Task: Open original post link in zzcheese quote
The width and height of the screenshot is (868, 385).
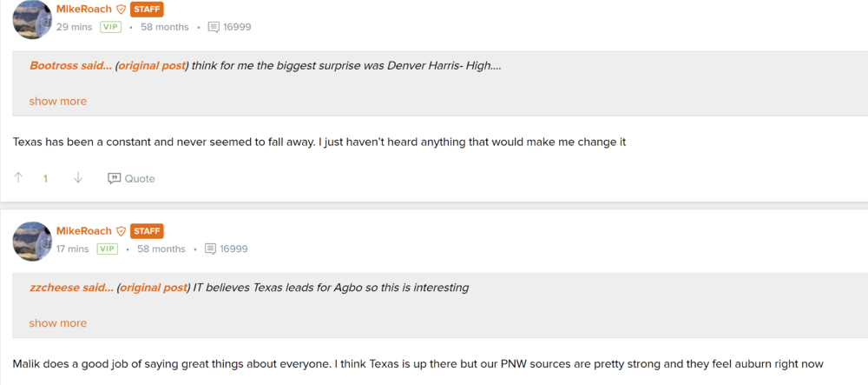Action: click(153, 287)
